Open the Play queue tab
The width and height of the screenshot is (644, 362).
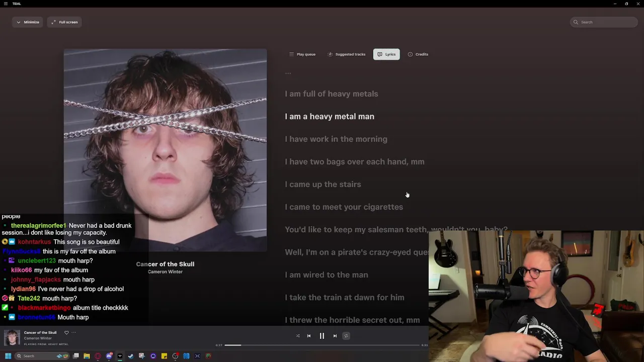tap(302, 54)
